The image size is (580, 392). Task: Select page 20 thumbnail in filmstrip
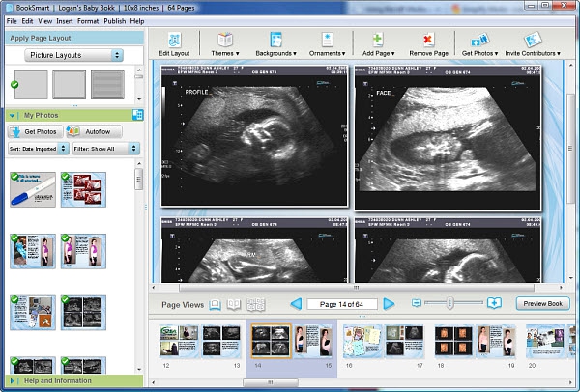pyautogui.click(x=546, y=342)
